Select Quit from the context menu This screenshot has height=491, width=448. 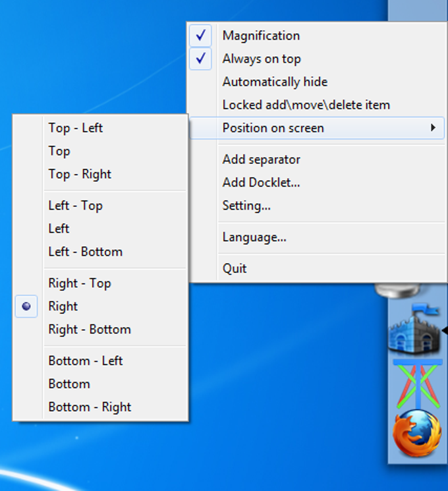coord(316,268)
